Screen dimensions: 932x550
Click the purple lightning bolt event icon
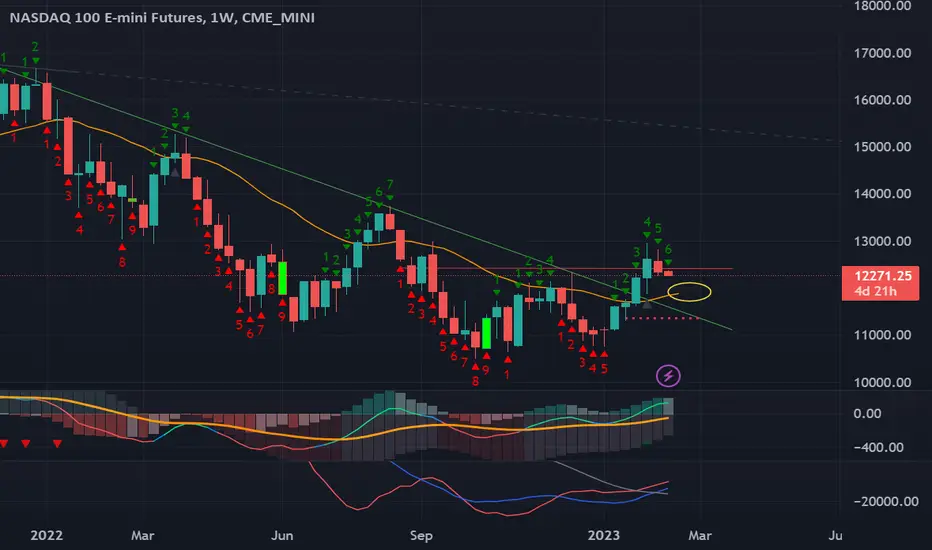click(x=668, y=376)
